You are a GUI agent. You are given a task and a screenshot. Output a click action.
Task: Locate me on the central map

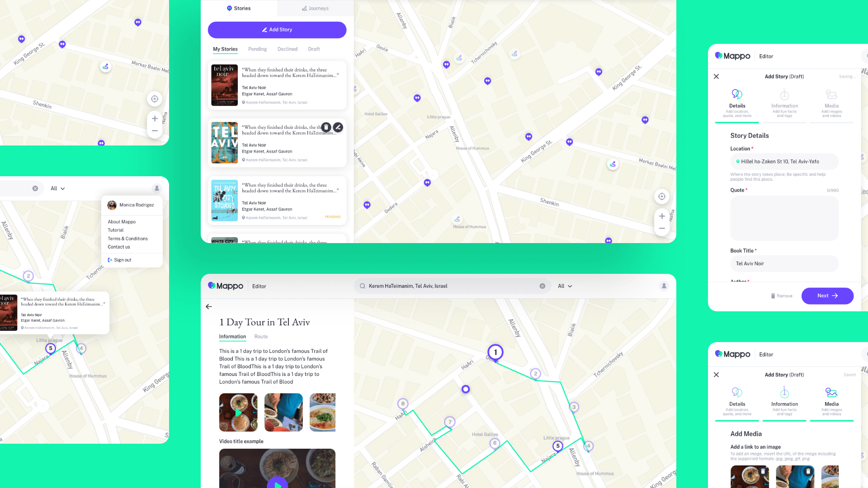point(662,196)
